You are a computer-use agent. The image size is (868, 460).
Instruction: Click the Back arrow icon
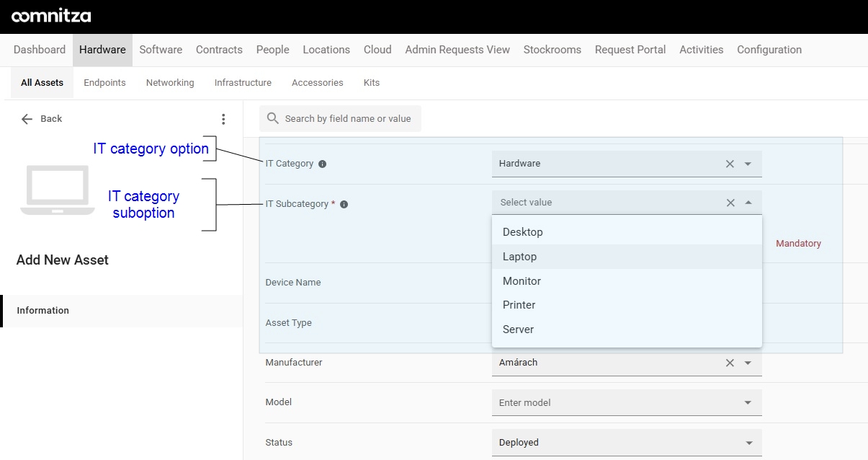27,119
